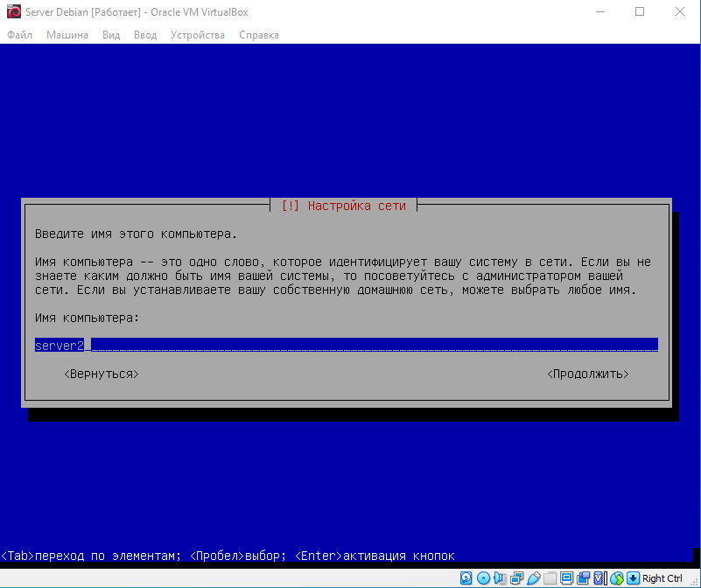Viewport: 701px width, 588px height.
Task: Open the network adapter status icon
Action: coord(516,578)
